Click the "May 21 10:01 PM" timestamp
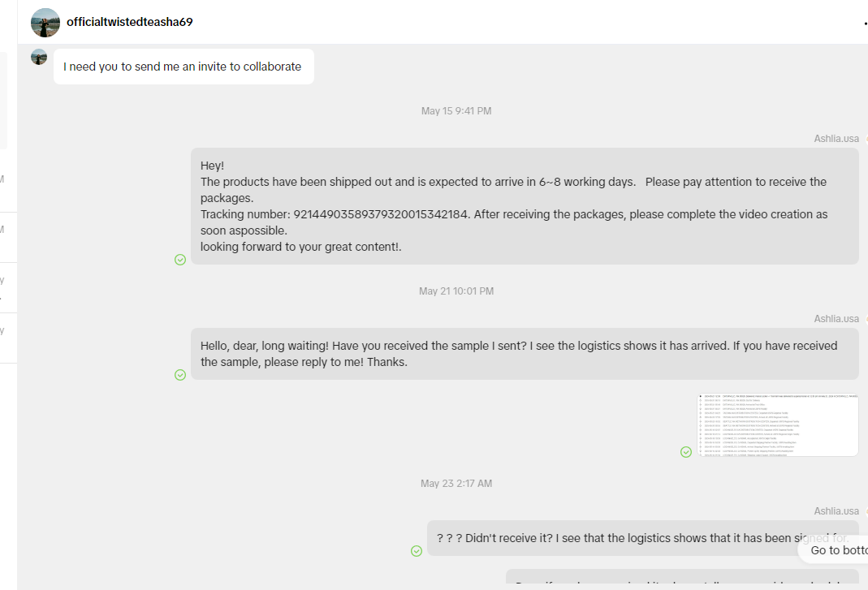This screenshot has height=590, width=868. 456,291
